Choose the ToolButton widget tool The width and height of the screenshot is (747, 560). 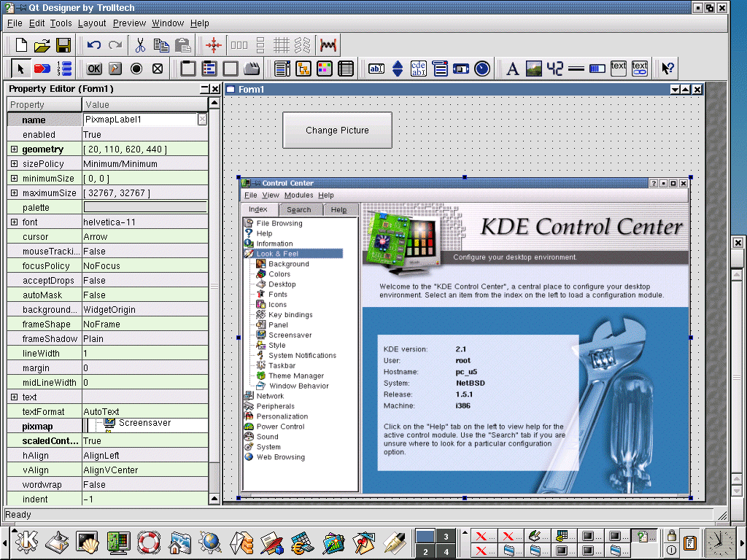point(115,69)
